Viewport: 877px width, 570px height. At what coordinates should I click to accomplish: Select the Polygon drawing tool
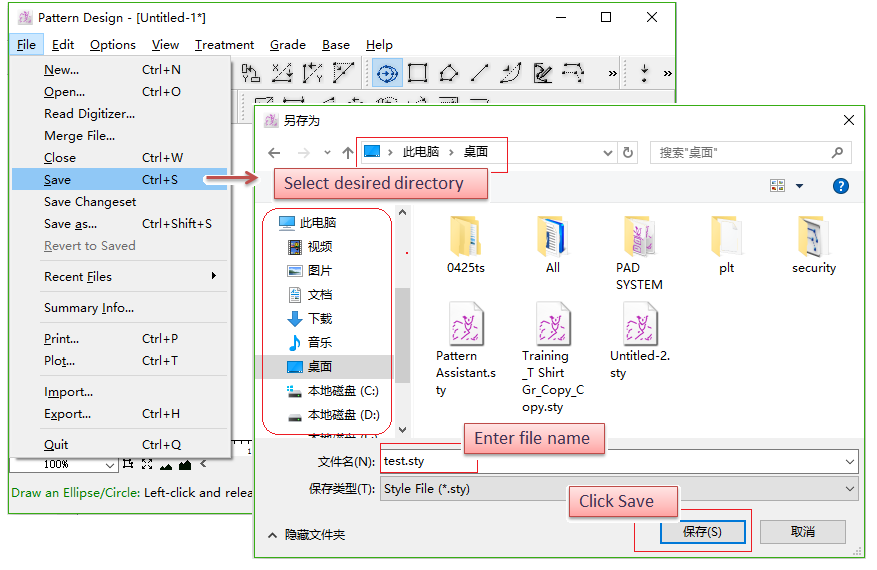tap(449, 73)
